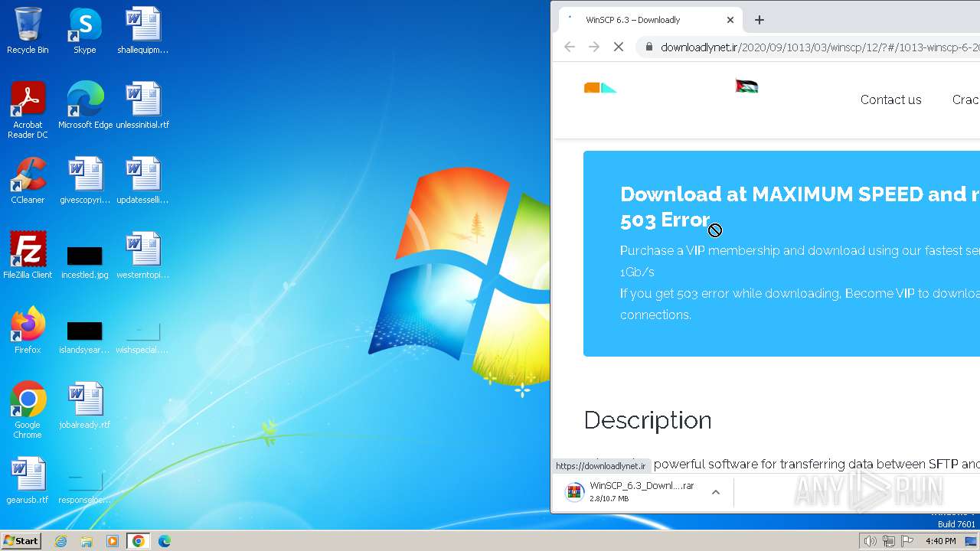
Task: Select the westerntopi document icon
Action: coord(142,256)
